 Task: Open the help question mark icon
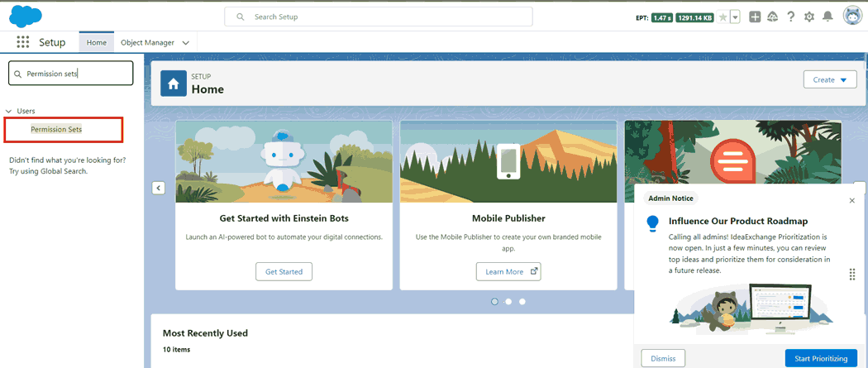point(791,17)
